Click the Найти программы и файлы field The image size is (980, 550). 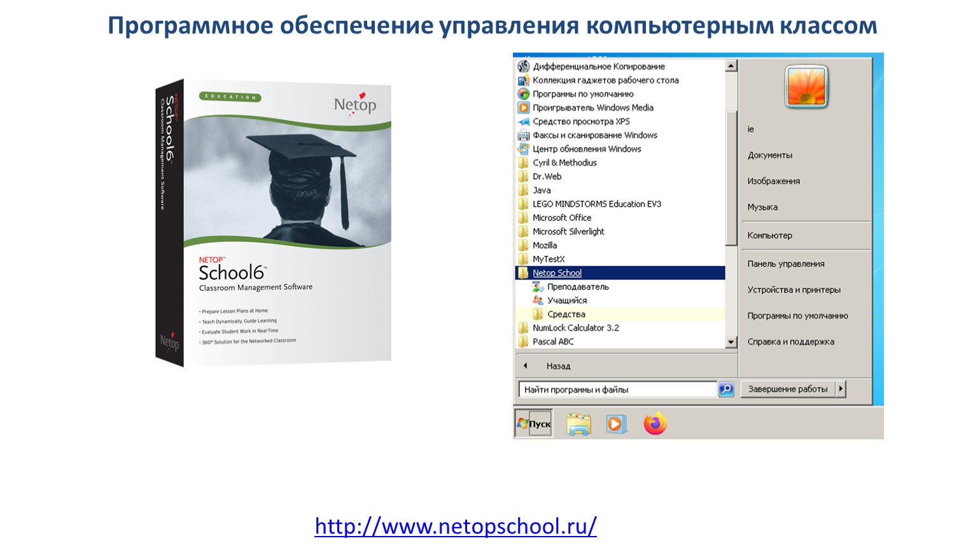(x=617, y=390)
